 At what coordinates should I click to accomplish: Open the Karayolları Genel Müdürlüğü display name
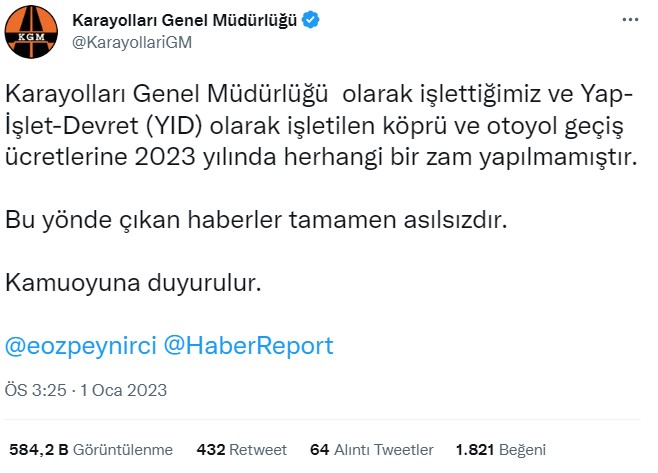point(184,22)
